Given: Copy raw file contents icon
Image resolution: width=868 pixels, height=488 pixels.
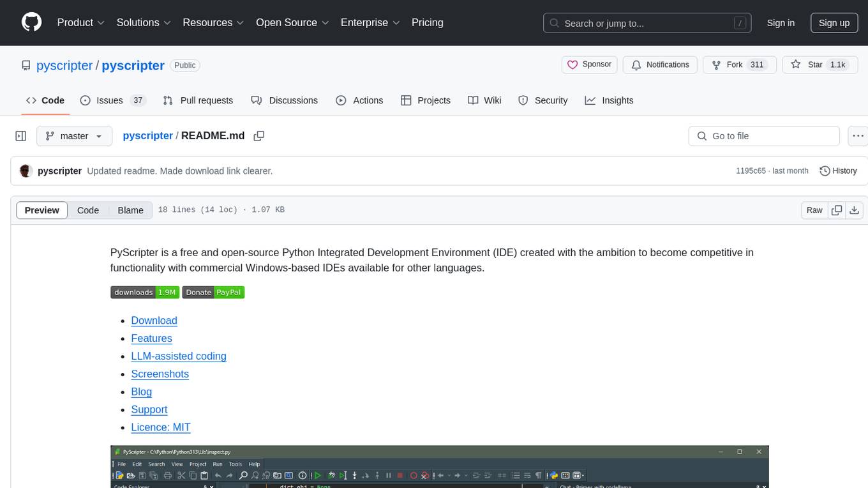Looking at the screenshot, I should pyautogui.click(x=837, y=210).
